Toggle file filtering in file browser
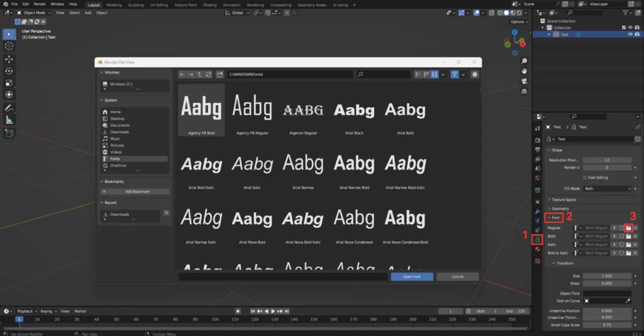This screenshot has height=336, width=644. [x=455, y=74]
